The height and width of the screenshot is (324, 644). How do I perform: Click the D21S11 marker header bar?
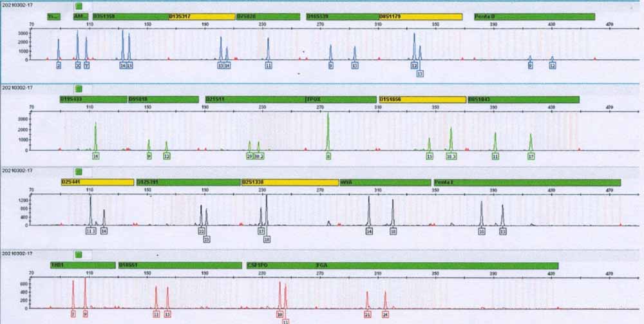click(254, 99)
